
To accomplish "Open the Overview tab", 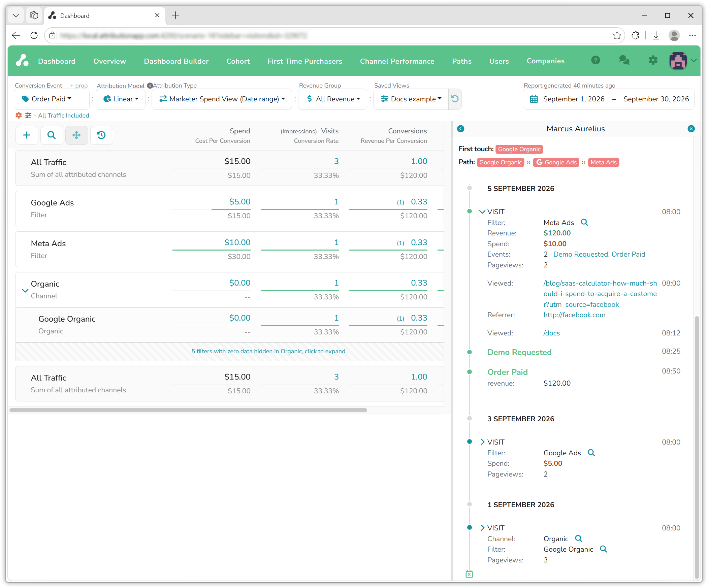I will tap(109, 61).
